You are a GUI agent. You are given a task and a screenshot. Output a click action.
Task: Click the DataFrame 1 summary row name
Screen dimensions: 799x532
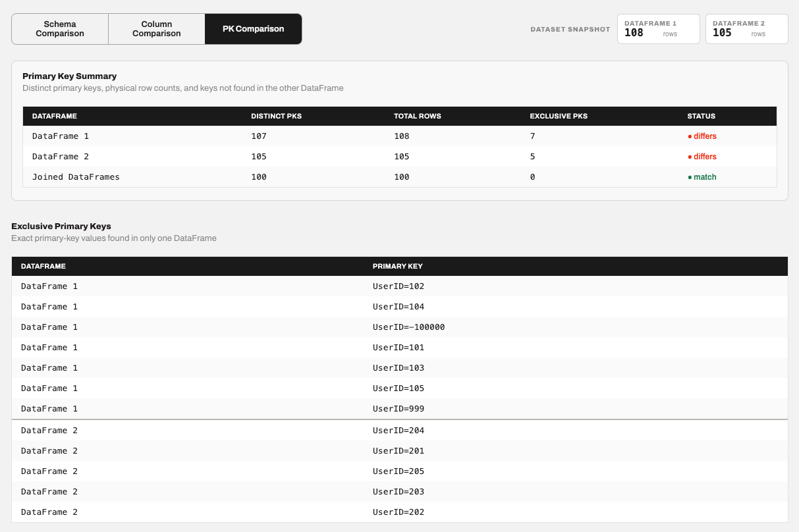(61, 136)
